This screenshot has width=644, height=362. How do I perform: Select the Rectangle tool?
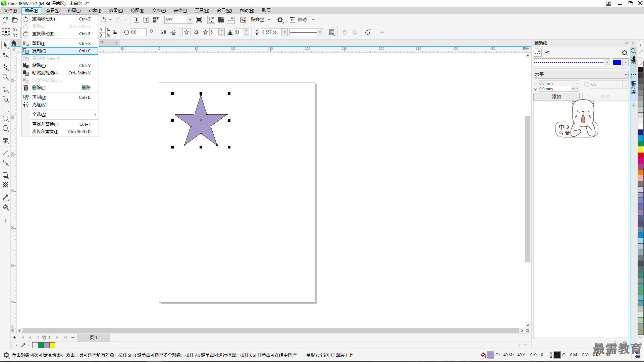coord(5,109)
